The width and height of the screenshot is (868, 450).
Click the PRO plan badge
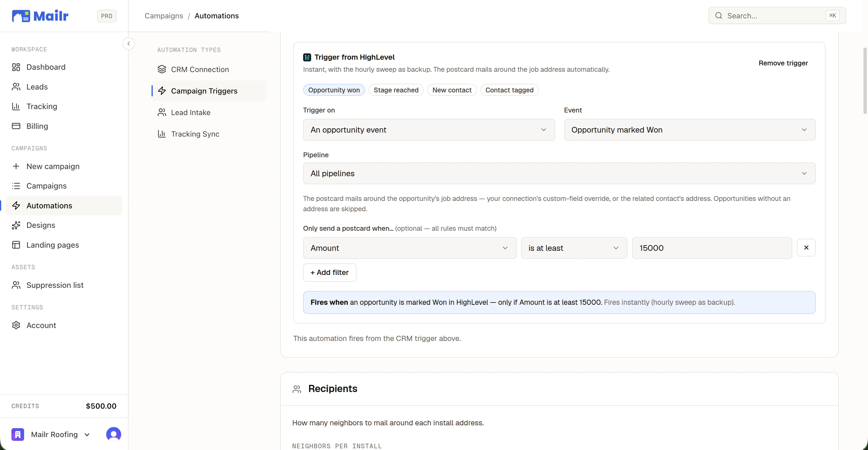pyautogui.click(x=106, y=16)
